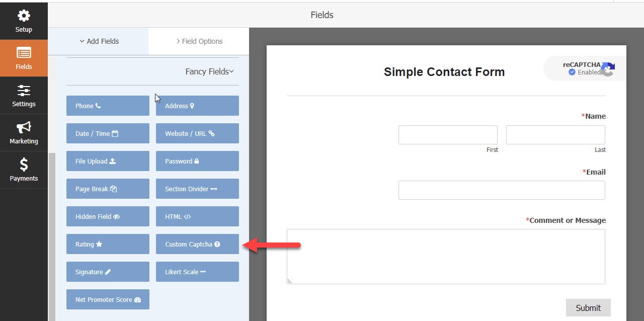Click the Submit button in the form

[588, 308]
